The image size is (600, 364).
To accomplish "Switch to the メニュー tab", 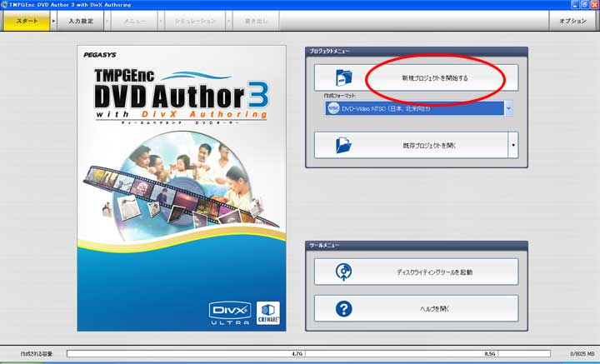I will coord(135,21).
